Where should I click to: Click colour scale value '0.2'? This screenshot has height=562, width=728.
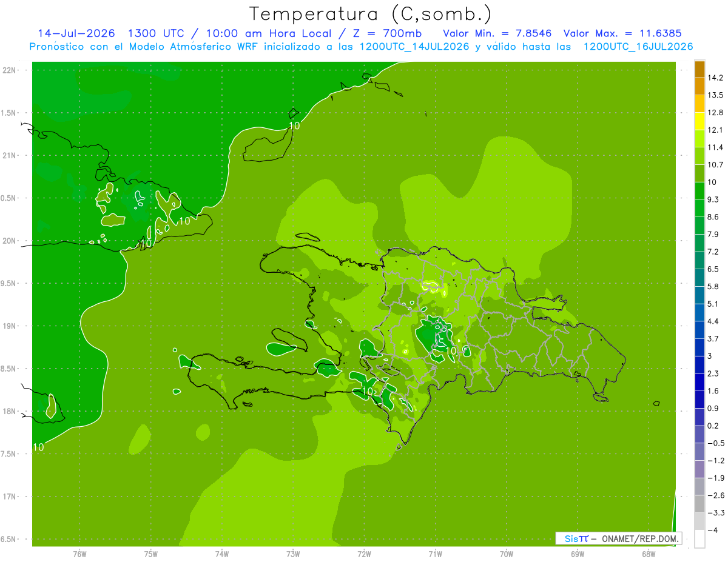[x=713, y=426]
